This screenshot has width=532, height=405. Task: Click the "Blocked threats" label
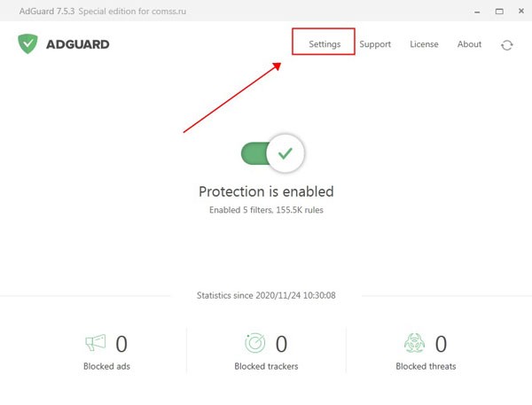click(x=426, y=366)
